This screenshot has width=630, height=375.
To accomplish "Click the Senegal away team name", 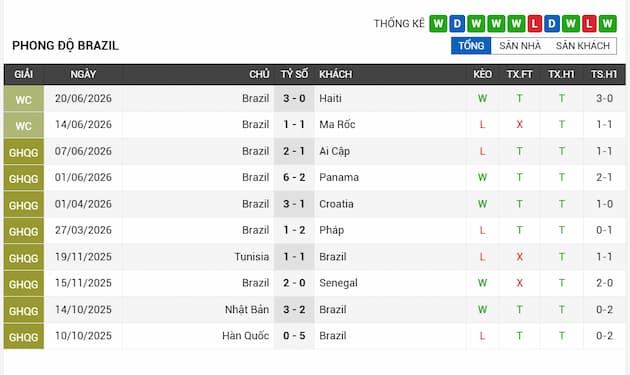I will (338, 283).
